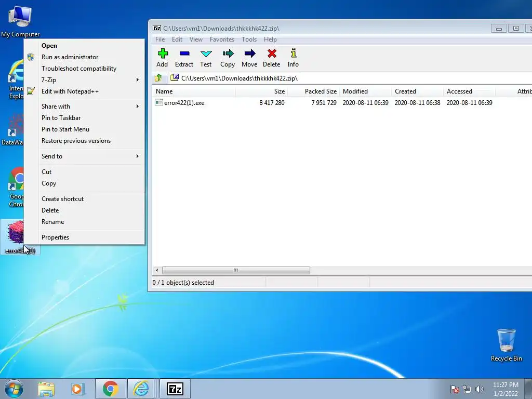Click the Extract toolbar icon
The width and height of the screenshot is (532, 399).
(184, 54)
